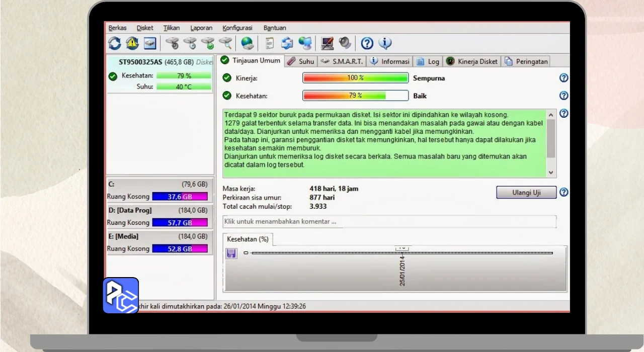Click the speaker sound toolbar icon
This screenshot has width=644, height=352.
pyautogui.click(x=345, y=43)
